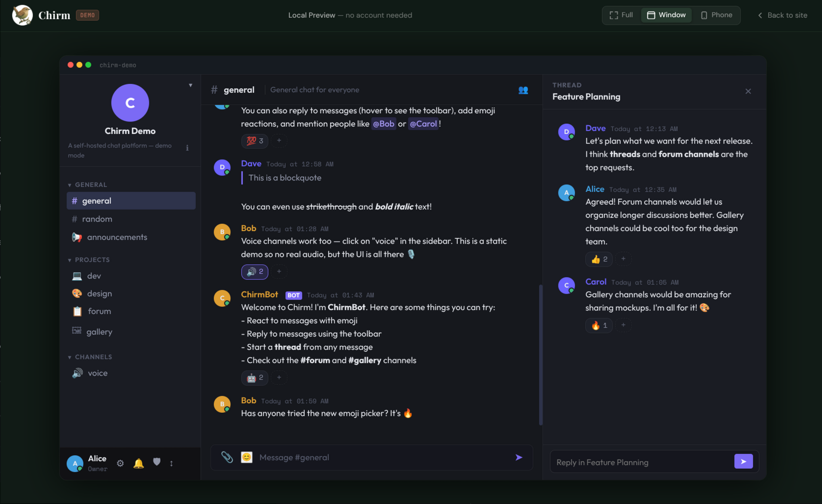Toggle the thumbs up reaction on Alice's reply
The image size is (822, 504).
[599, 259]
